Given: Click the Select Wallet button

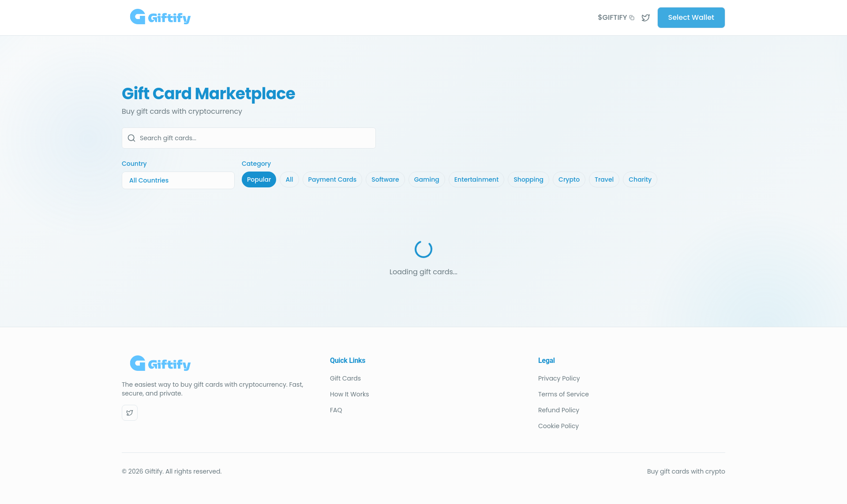Looking at the screenshot, I should click(690, 18).
